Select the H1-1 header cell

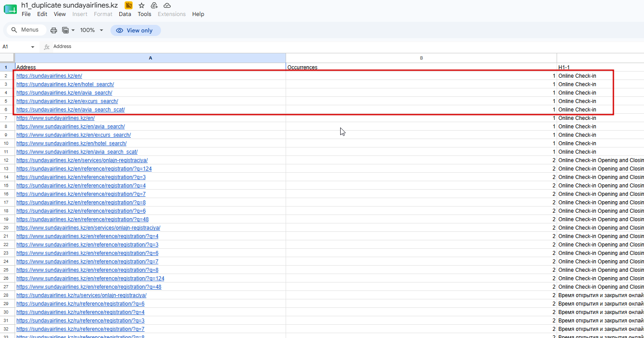(601, 68)
